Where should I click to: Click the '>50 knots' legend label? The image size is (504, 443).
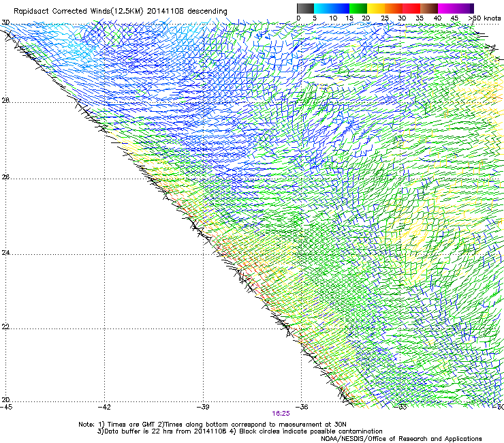coord(484,18)
